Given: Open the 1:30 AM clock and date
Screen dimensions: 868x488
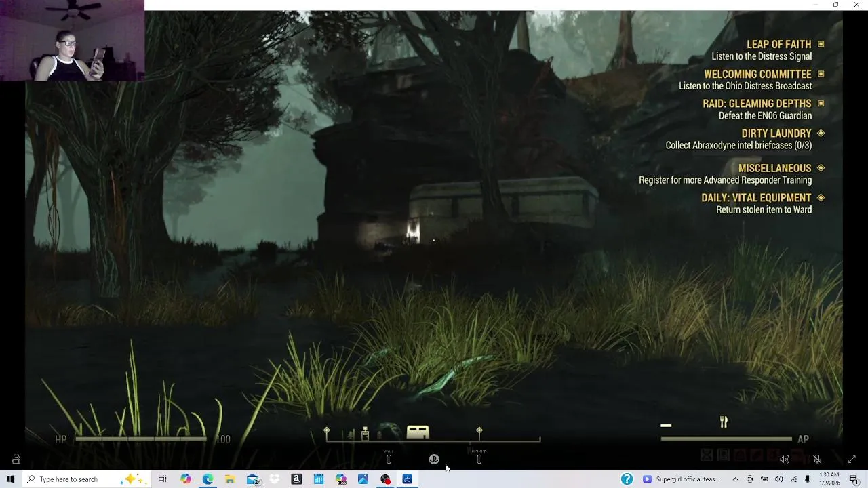Looking at the screenshot, I should (x=829, y=479).
